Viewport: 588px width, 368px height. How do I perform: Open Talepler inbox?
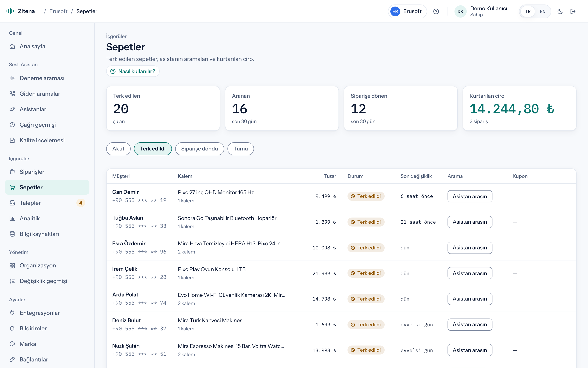click(47, 203)
